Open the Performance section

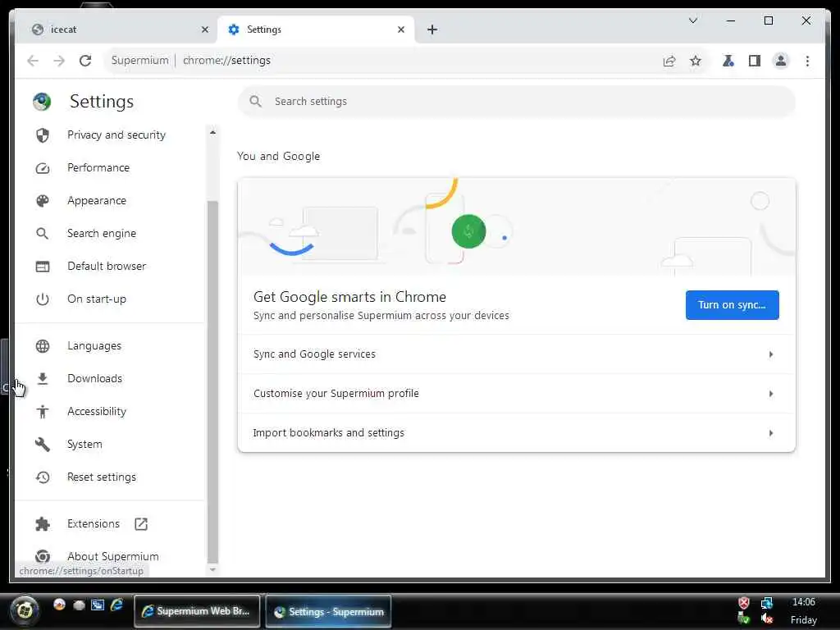98,167
